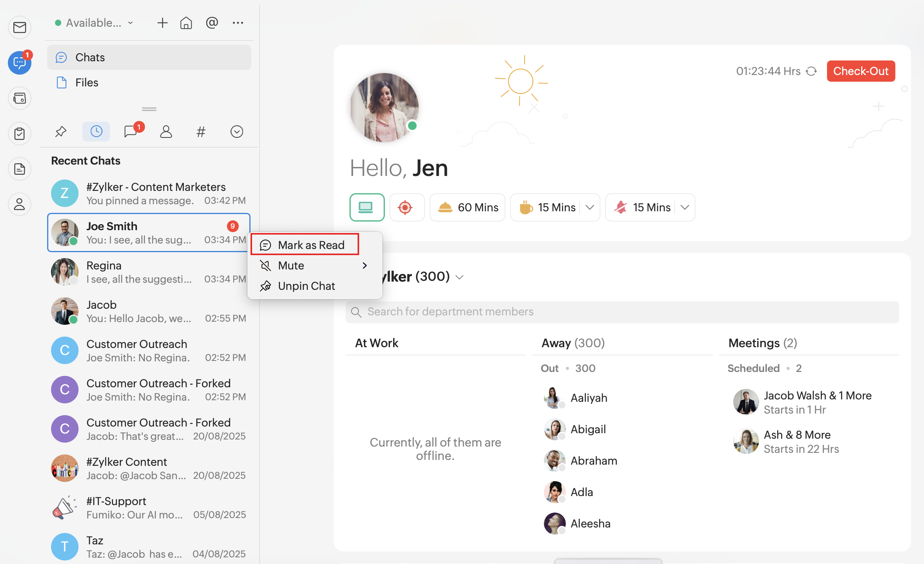
Task: Click the plus icon to start new chat
Action: tap(162, 23)
